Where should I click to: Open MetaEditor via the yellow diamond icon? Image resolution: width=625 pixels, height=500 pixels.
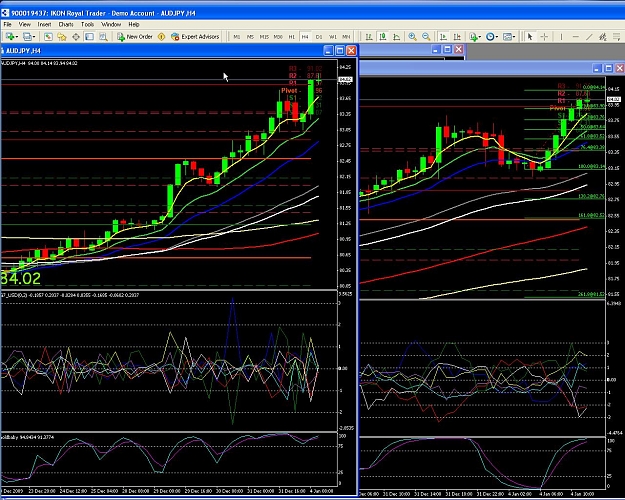click(161, 37)
